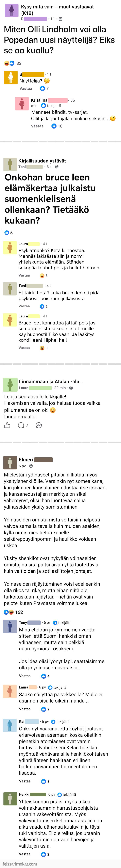Open Elmeri's profile name
121x868 pixels.
click(26, 460)
